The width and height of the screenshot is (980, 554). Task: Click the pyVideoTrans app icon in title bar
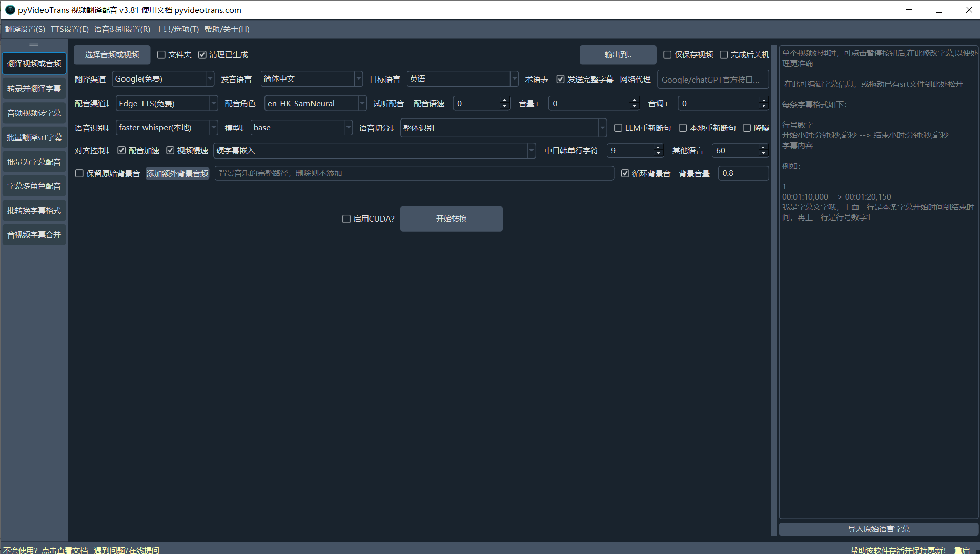(10, 10)
